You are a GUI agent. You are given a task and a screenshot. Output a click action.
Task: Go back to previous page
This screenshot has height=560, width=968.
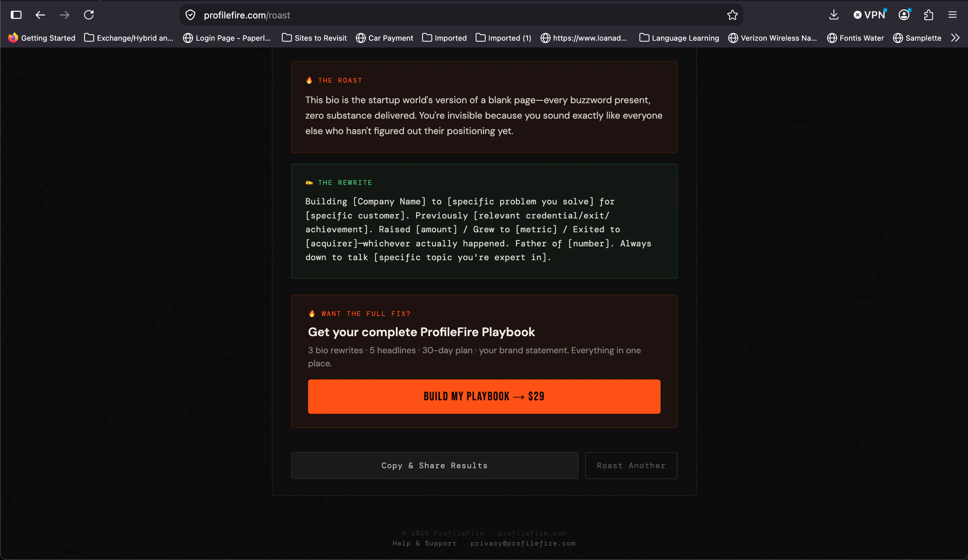pyautogui.click(x=40, y=15)
